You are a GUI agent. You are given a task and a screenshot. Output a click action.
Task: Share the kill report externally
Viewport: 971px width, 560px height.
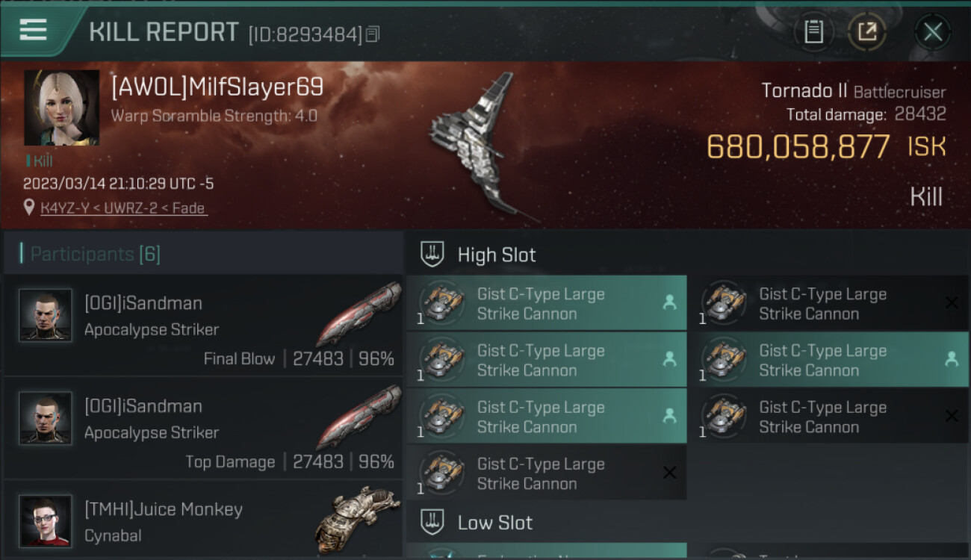point(867,31)
